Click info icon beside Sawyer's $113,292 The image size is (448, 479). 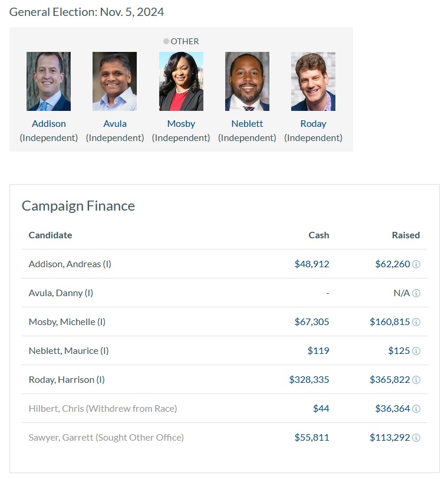click(x=416, y=438)
